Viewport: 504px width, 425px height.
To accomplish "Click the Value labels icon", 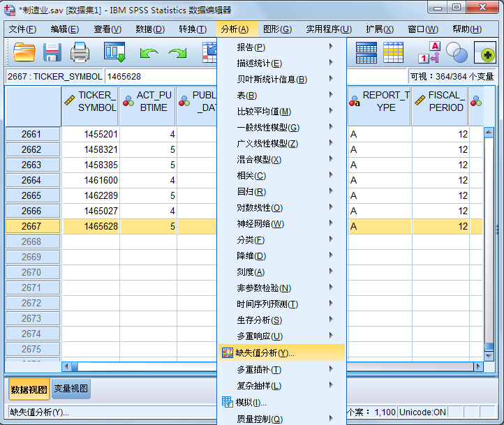I will tap(429, 52).
